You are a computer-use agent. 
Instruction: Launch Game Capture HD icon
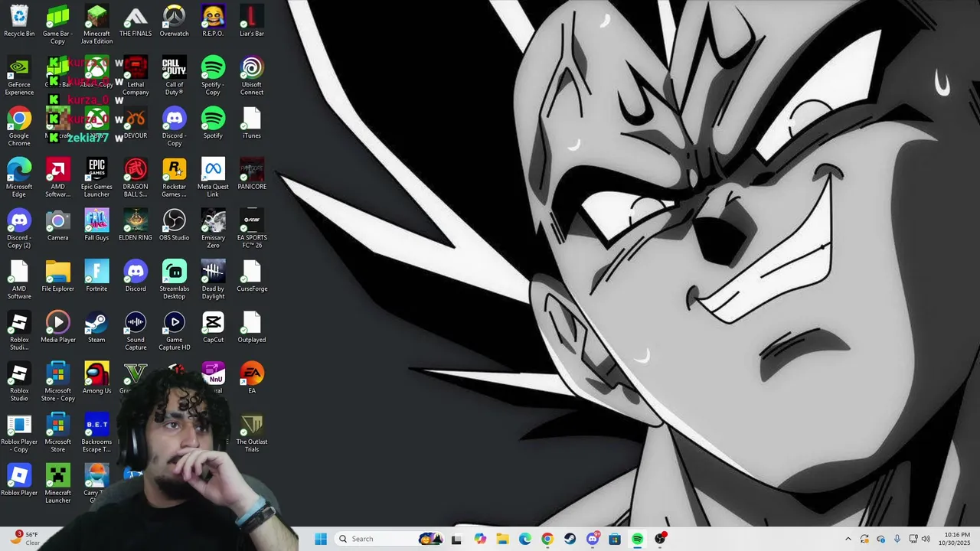[175, 331]
